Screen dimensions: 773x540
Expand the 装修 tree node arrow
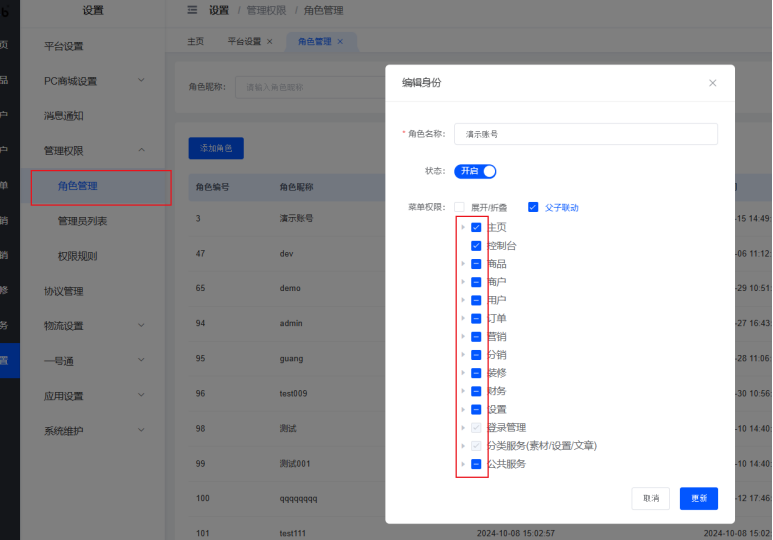463,373
